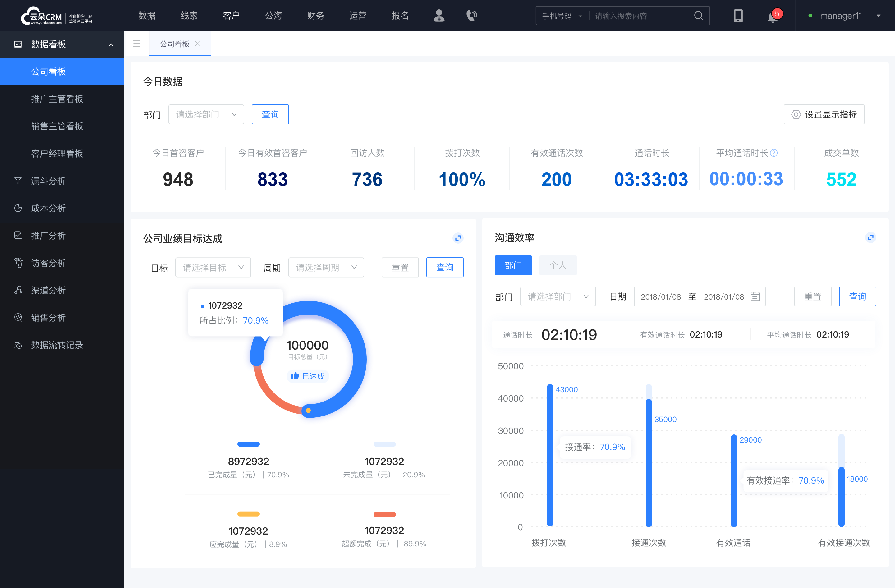Click the 渠道分析 channel analysis icon

pyautogui.click(x=18, y=289)
